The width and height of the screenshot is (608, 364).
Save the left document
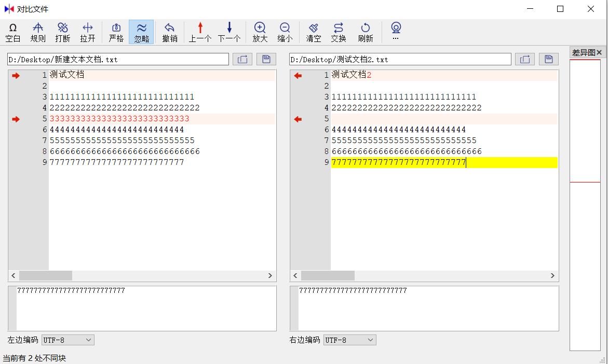(x=266, y=59)
